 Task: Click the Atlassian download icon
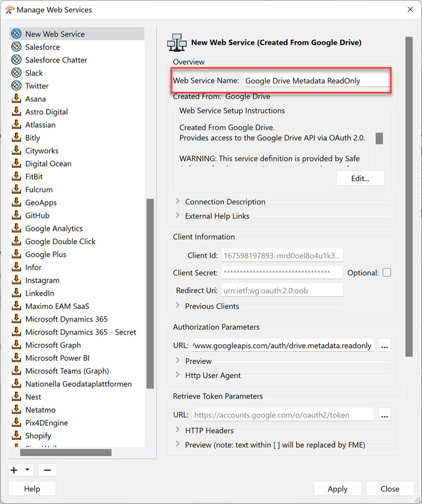(x=16, y=124)
